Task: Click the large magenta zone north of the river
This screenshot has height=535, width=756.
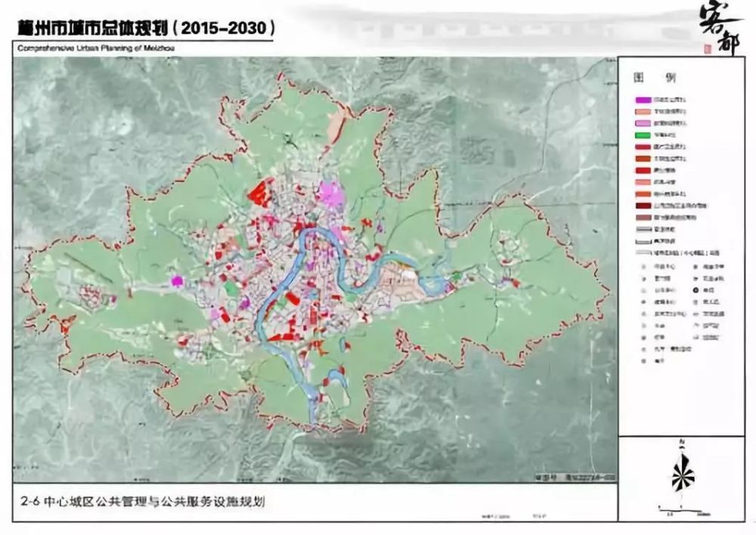Action: 331,193
